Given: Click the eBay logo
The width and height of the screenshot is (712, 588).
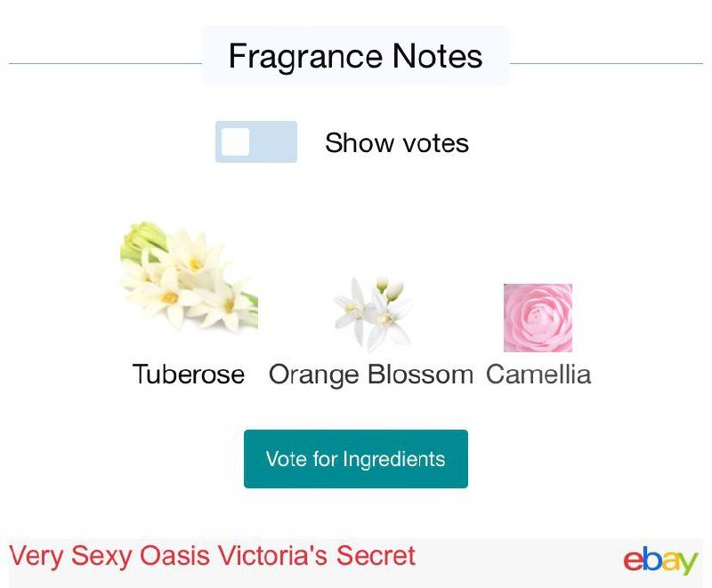Looking at the screenshot, I should tap(660, 560).
